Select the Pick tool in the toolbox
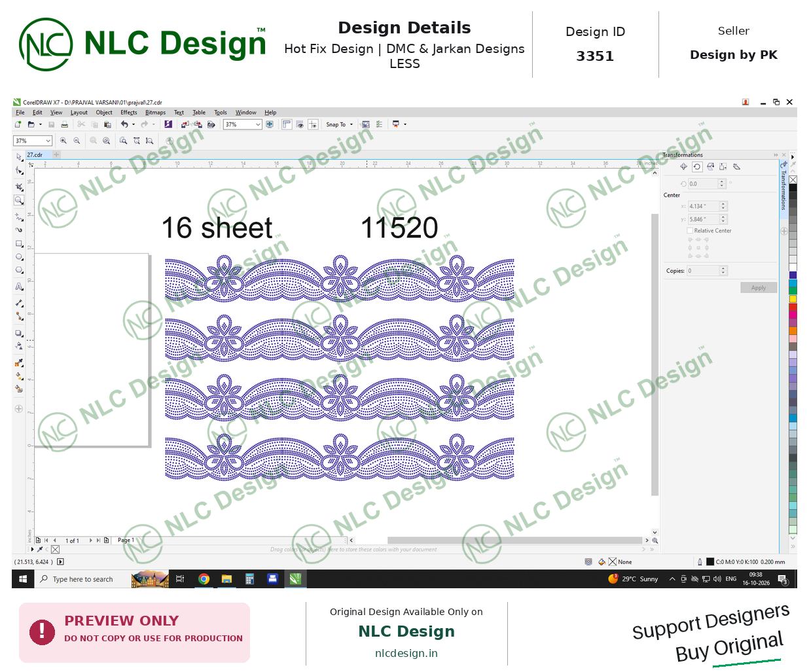The image size is (809, 672). point(19,156)
